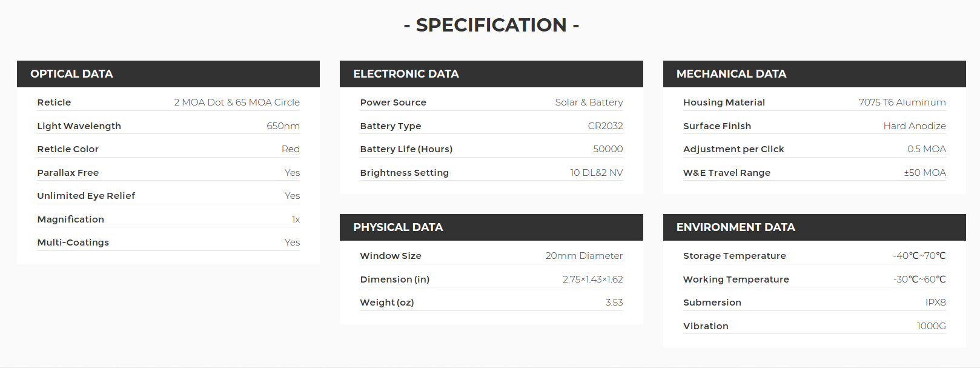Click the Hard Anodize surface finish value
This screenshot has width=980, height=368.
tap(915, 126)
